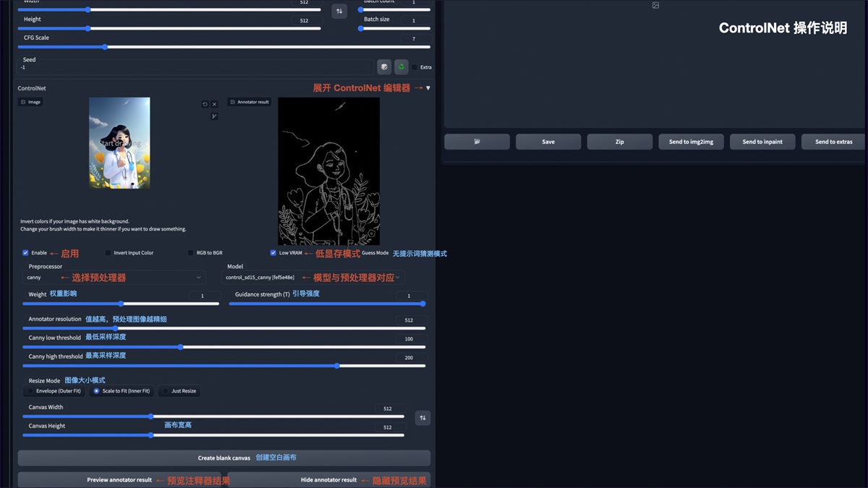Select the Image tab in ControlNet
868x488 pixels.
coord(30,102)
